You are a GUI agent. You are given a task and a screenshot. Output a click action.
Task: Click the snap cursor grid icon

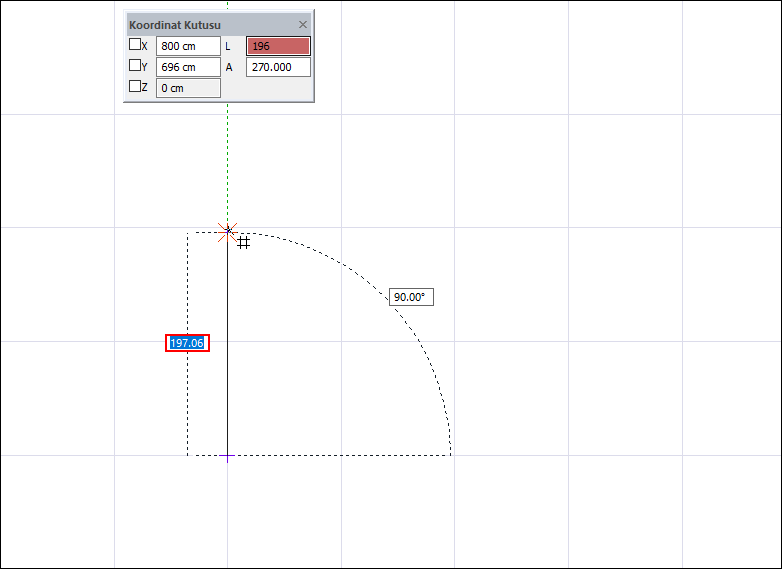coord(243,242)
